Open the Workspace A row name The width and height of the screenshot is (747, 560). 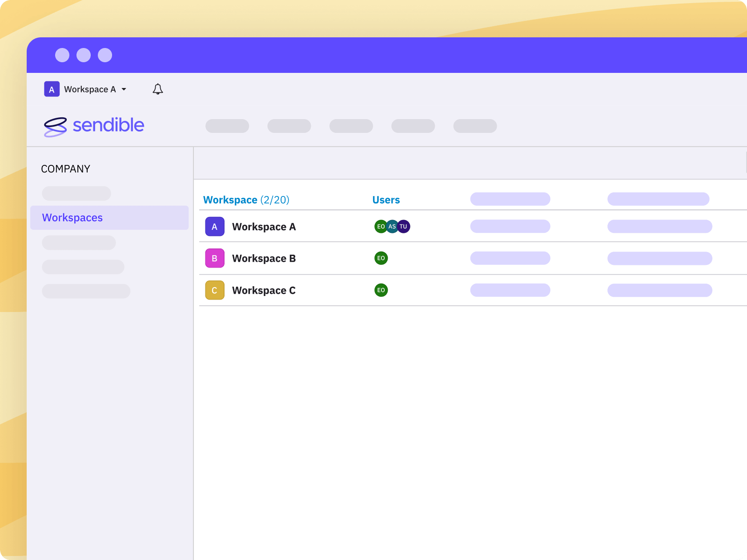(x=264, y=227)
